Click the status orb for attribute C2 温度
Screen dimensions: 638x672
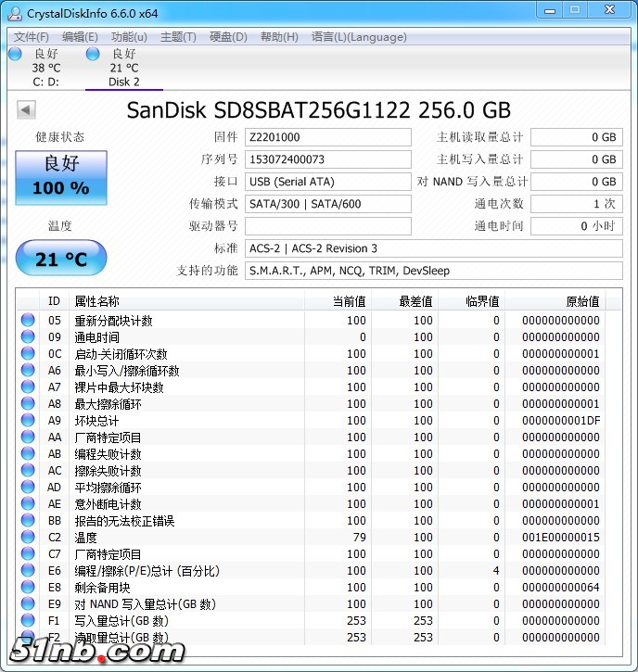coord(28,538)
